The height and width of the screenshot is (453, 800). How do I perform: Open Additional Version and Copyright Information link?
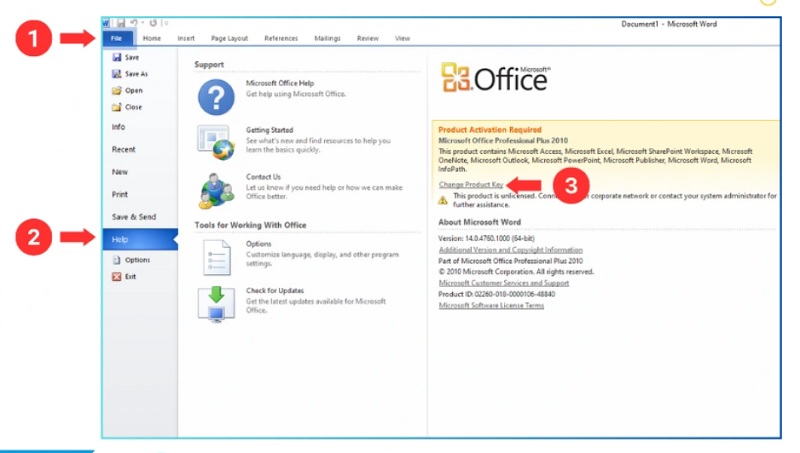[x=511, y=250]
